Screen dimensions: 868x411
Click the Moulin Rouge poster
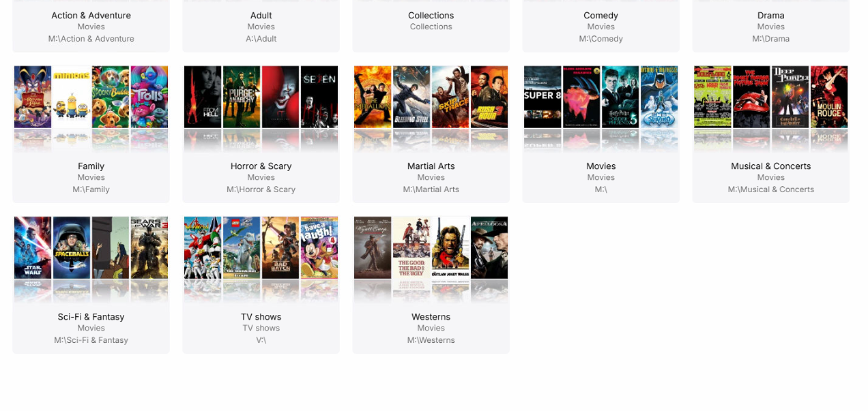[829, 97]
